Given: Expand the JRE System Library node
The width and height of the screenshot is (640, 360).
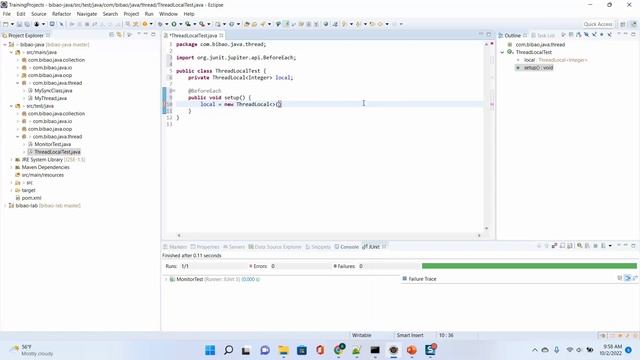Looking at the screenshot, I should click(x=11, y=160).
